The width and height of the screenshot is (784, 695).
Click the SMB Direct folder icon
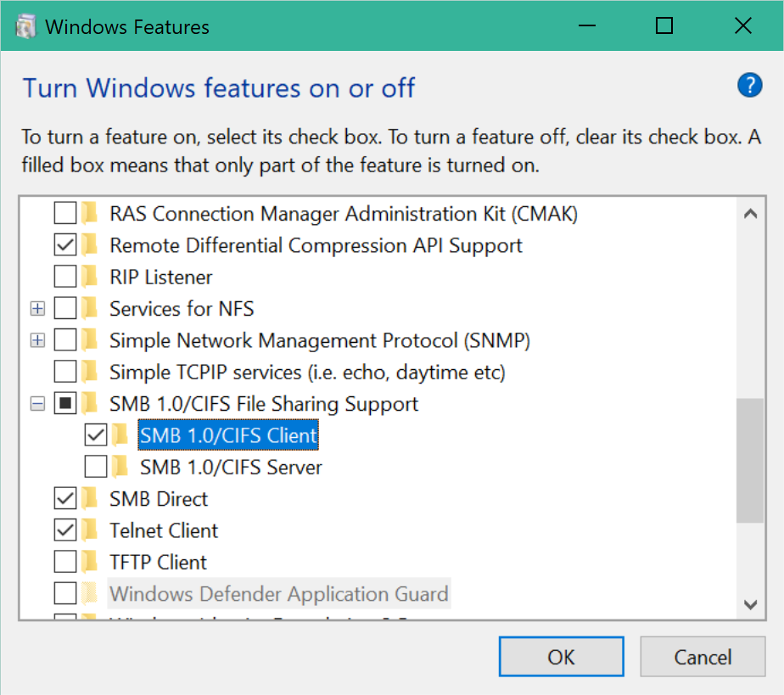[x=89, y=498]
